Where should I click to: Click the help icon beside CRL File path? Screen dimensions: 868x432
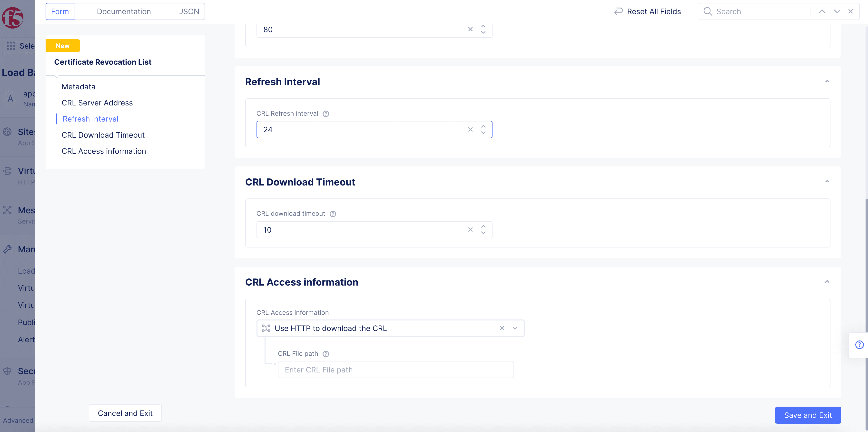(x=325, y=354)
